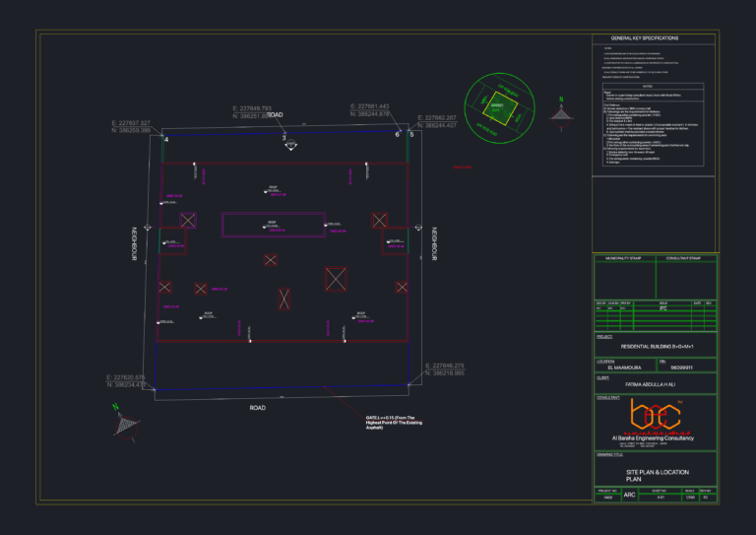Click the yellow plot outline in the location plan

[500, 108]
